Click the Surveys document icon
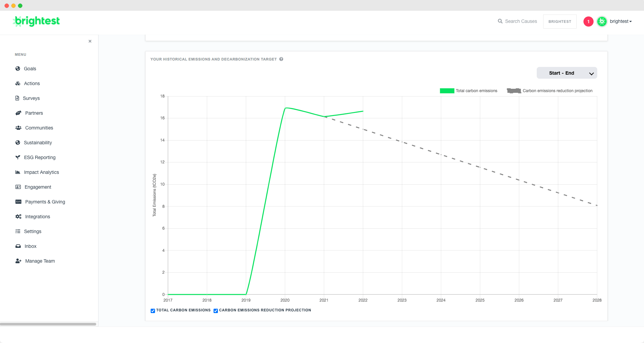The height and width of the screenshot is (343, 644). click(18, 98)
